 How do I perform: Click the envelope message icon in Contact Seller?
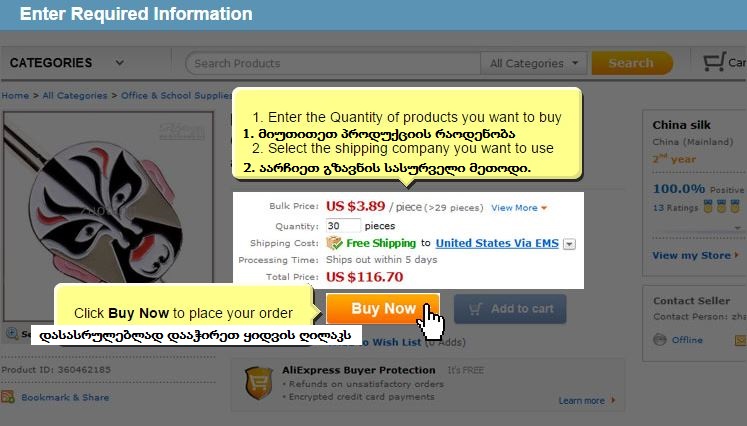tap(741, 340)
